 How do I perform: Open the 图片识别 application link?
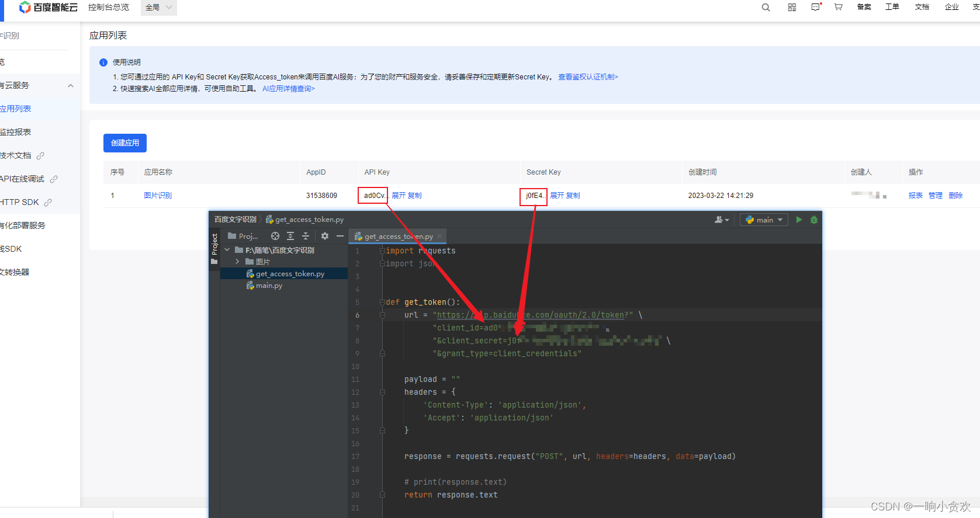[x=158, y=196]
